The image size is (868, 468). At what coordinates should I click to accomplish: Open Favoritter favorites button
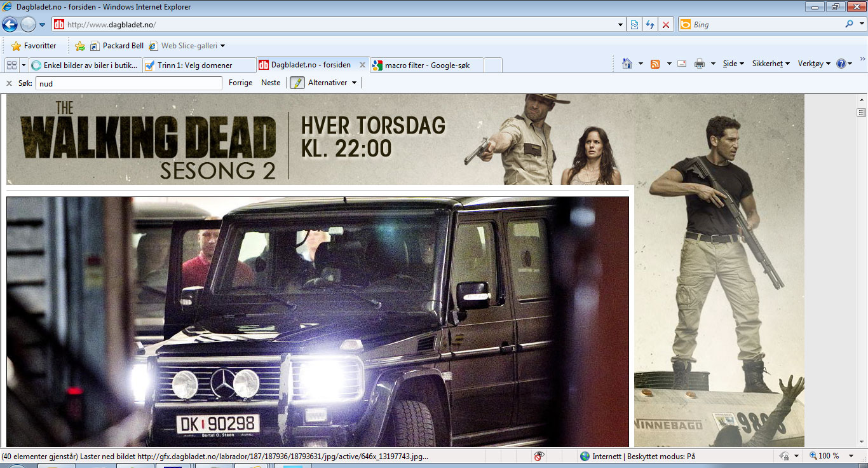click(34, 46)
